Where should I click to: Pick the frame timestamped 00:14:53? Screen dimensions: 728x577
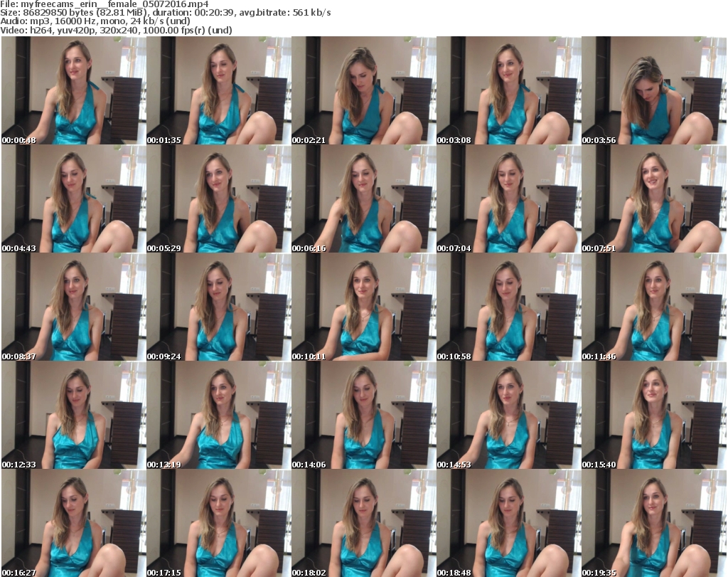point(509,415)
